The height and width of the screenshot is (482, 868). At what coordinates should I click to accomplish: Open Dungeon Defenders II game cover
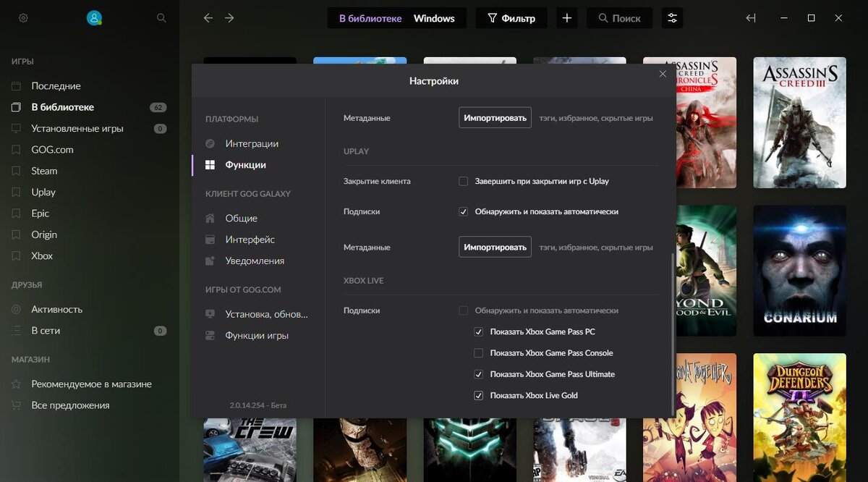pos(799,418)
